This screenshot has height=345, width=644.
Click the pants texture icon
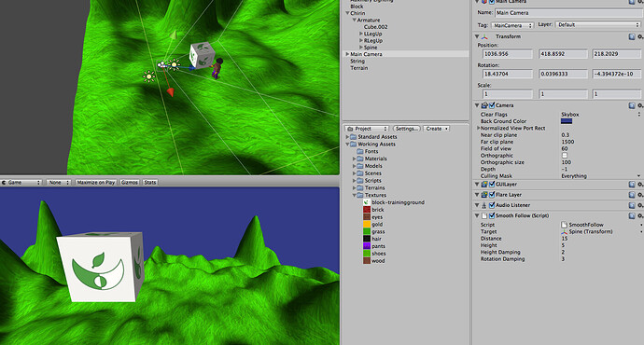point(367,246)
